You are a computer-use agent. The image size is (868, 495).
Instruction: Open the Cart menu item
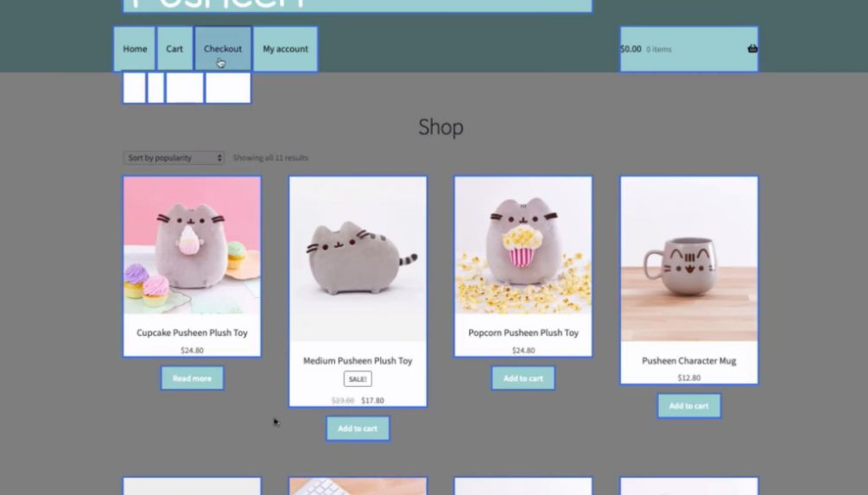(x=174, y=48)
